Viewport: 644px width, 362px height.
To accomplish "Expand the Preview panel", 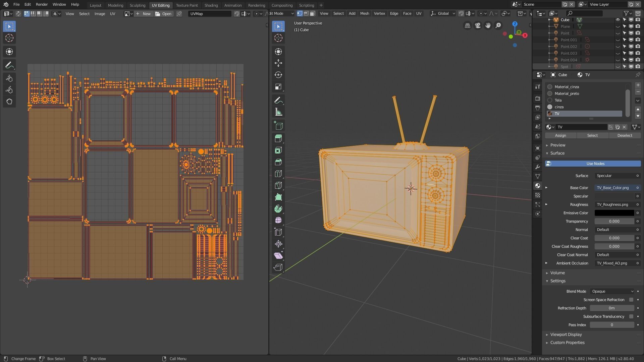I will (x=557, y=145).
